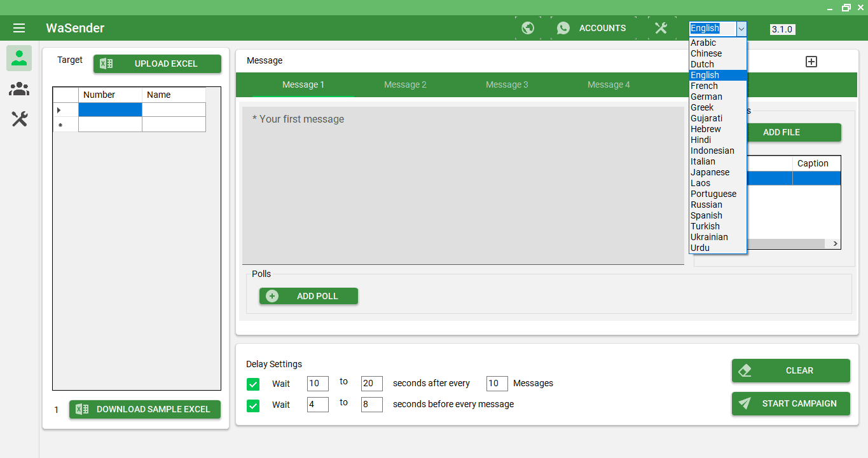Click Excel icon on Download Sample Excel
This screenshot has height=458, width=868.
(82, 409)
